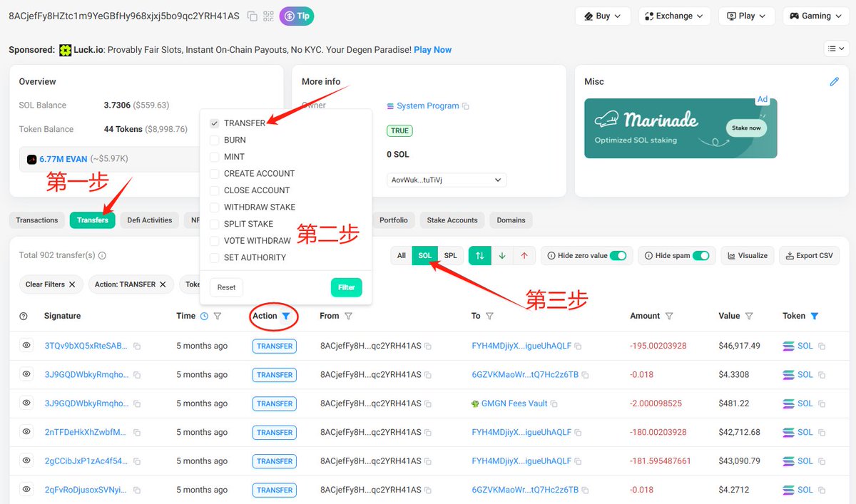The width and height of the screenshot is (856, 504).
Task: Check the VOTE WITHDRAW checkbox
Action: (x=215, y=241)
